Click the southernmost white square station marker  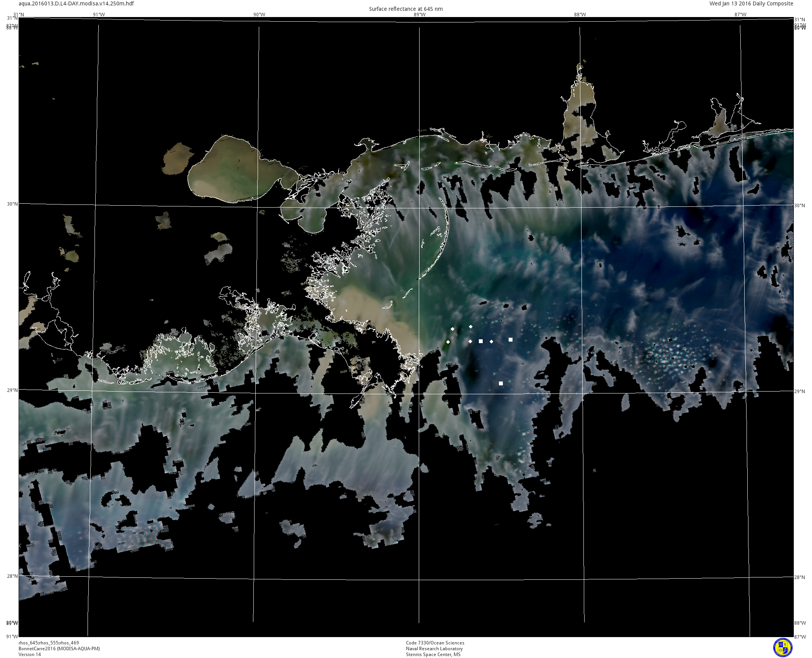tap(501, 383)
